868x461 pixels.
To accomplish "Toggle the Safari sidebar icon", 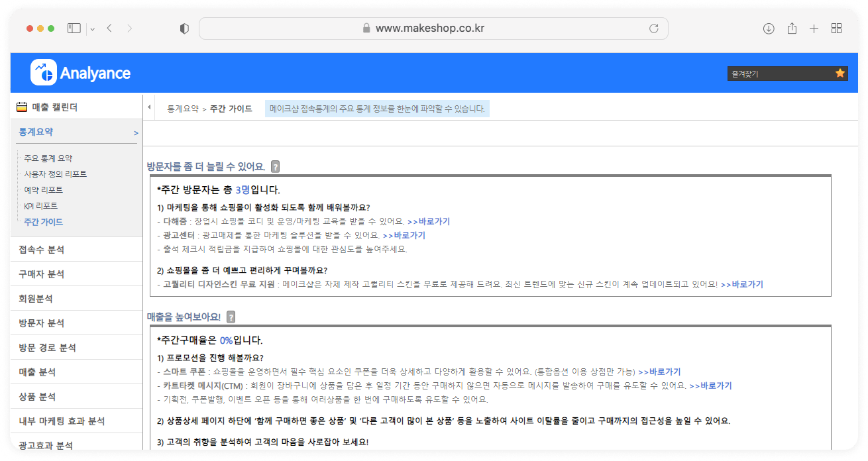I will pyautogui.click(x=74, y=28).
